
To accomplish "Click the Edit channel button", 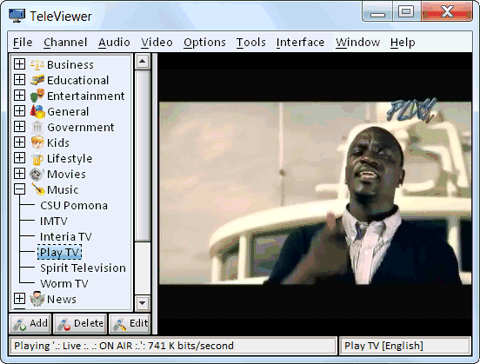I will (130, 324).
